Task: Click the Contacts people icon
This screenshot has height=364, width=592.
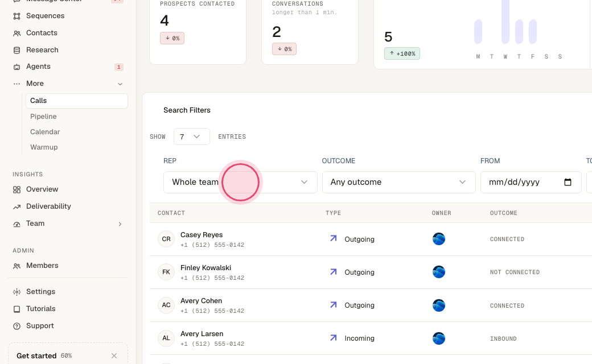Action: point(17,33)
